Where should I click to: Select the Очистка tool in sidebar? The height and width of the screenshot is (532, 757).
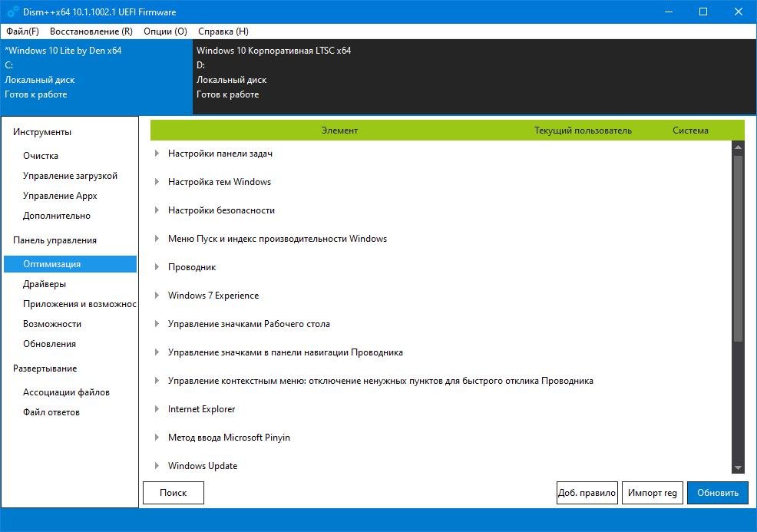(x=41, y=156)
